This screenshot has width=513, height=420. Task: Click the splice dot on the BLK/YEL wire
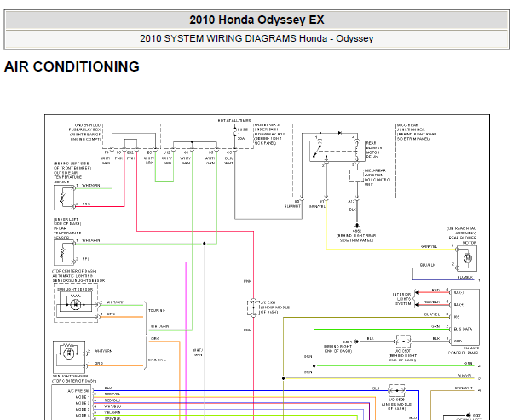coord(283,378)
